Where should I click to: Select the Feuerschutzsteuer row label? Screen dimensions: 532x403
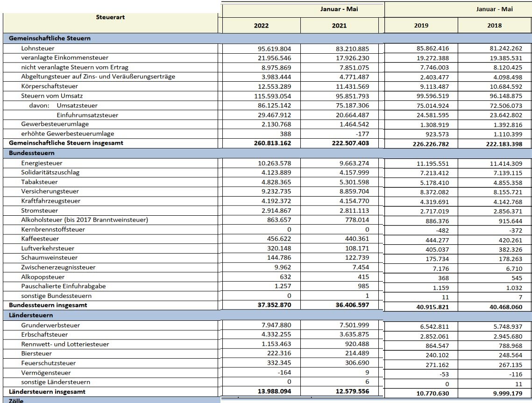(x=49, y=363)
